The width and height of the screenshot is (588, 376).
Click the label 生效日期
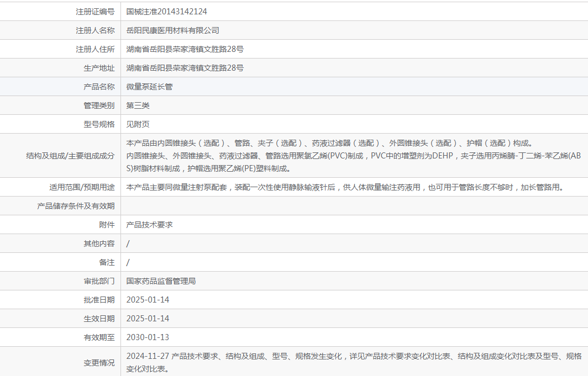pyautogui.click(x=99, y=319)
